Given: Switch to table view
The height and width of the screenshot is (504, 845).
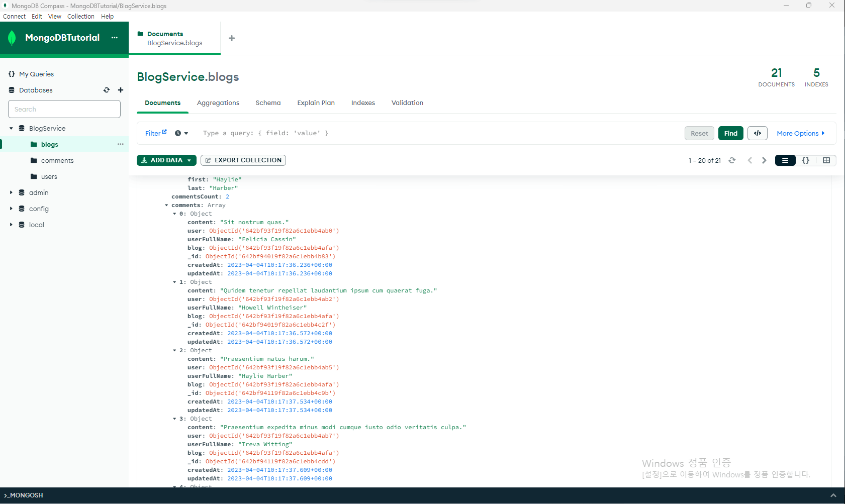Looking at the screenshot, I should (x=826, y=160).
